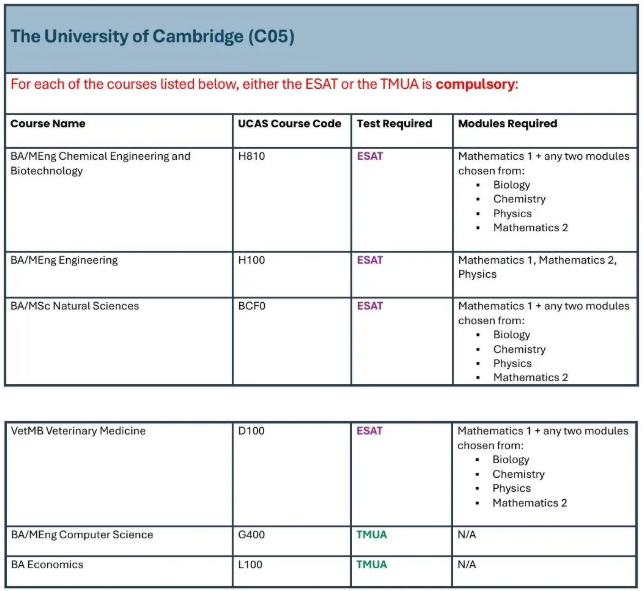Screen dimensions: 644x591
Task: Select the BA/MSc Natural Sciences course name
Action: point(75,306)
